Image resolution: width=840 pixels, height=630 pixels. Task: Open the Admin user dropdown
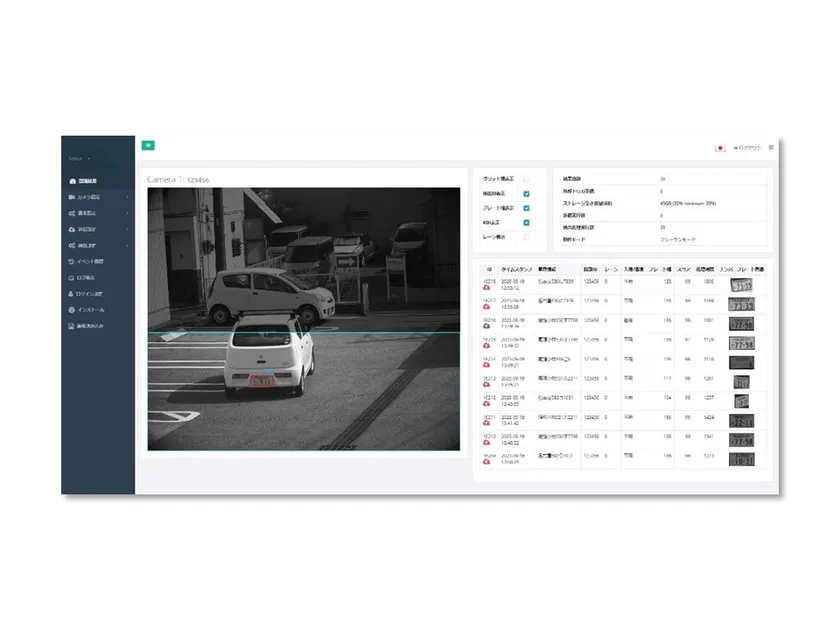(79, 159)
